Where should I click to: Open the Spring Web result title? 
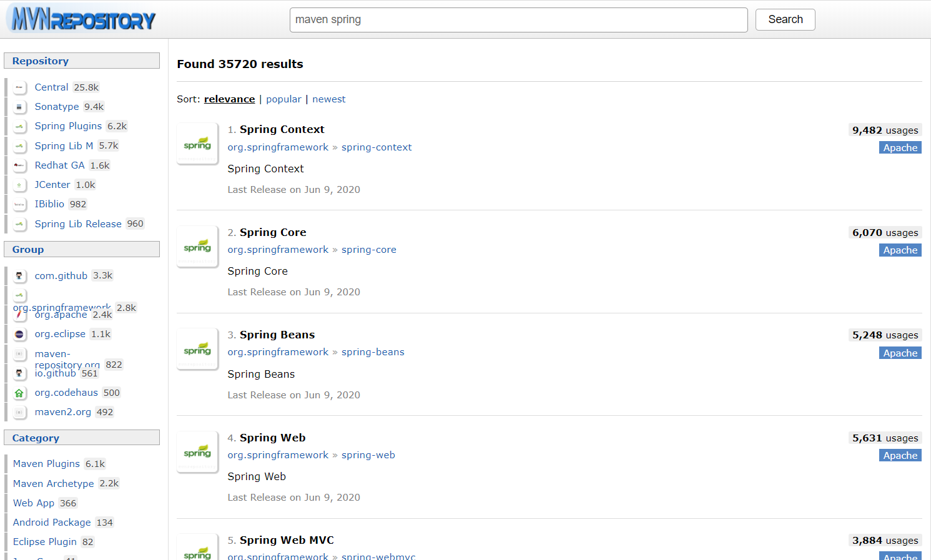click(273, 438)
